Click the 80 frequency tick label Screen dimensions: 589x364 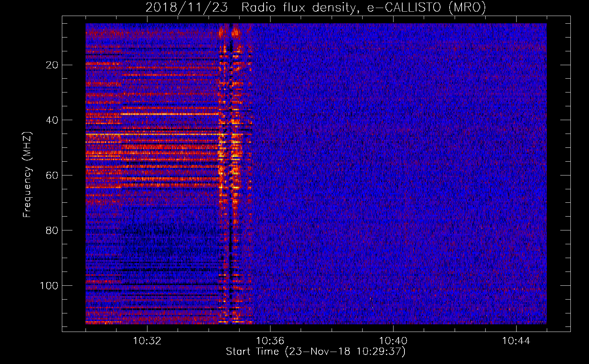(52, 230)
